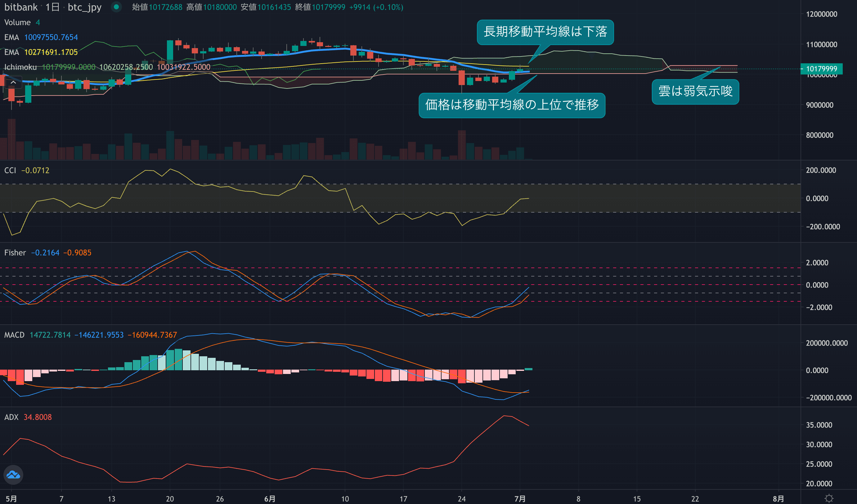
Task: Open chart settings gear icon
Action: click(x=829, y=498)
